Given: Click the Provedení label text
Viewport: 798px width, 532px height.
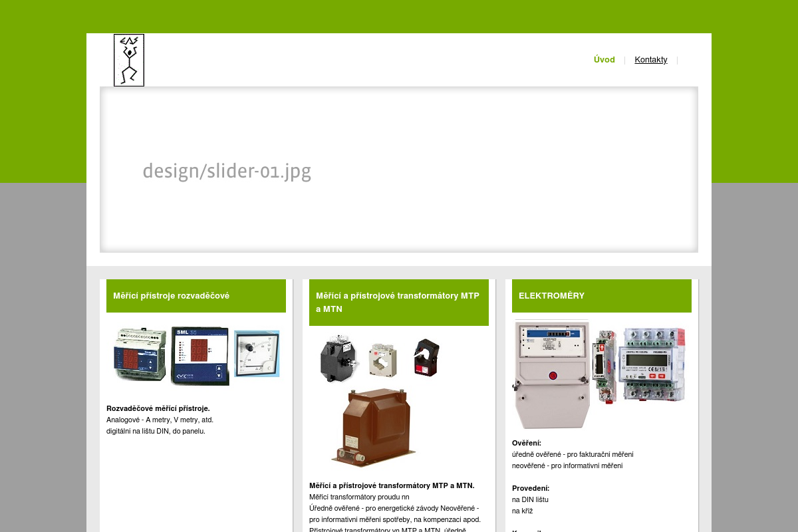Looking at the screenshot, I should [x=531, y=488].
